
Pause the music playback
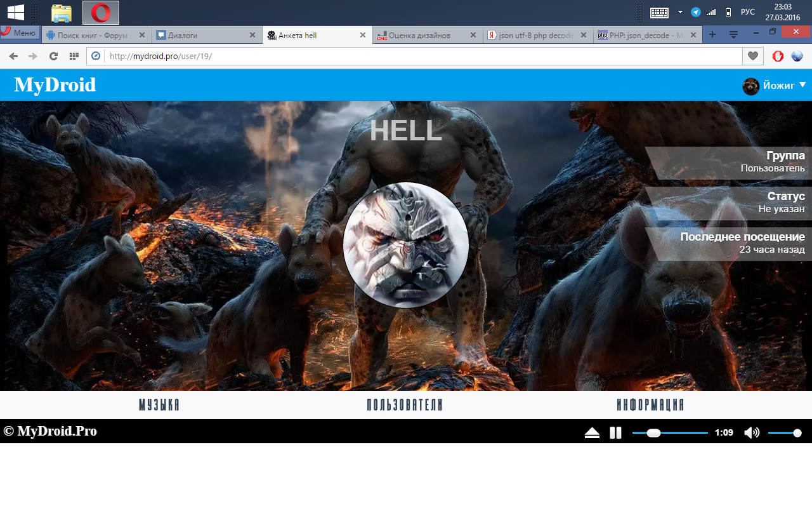click(615, 433)
